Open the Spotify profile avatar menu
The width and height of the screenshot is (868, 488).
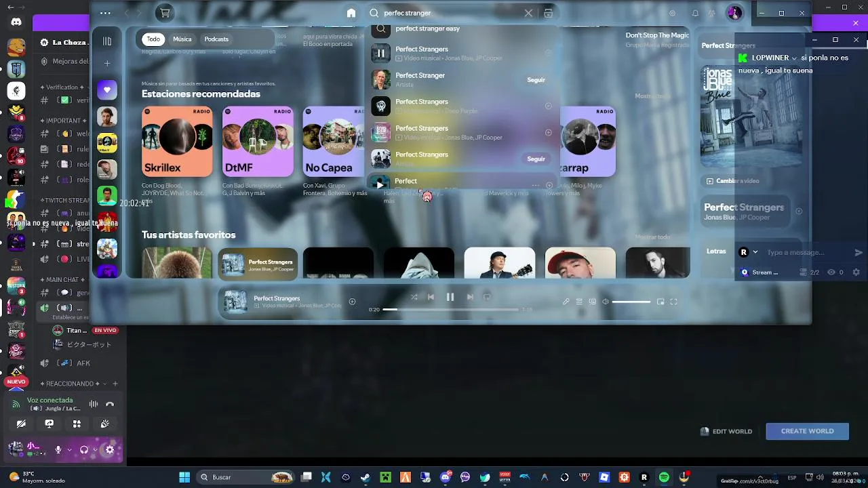click(734, 13)
